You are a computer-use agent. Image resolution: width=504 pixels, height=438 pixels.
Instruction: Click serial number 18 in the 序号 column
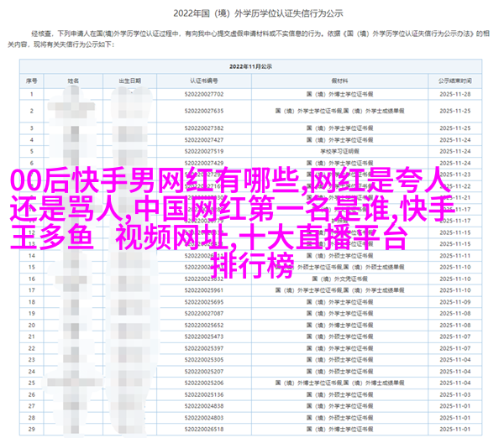click(32, 302)
